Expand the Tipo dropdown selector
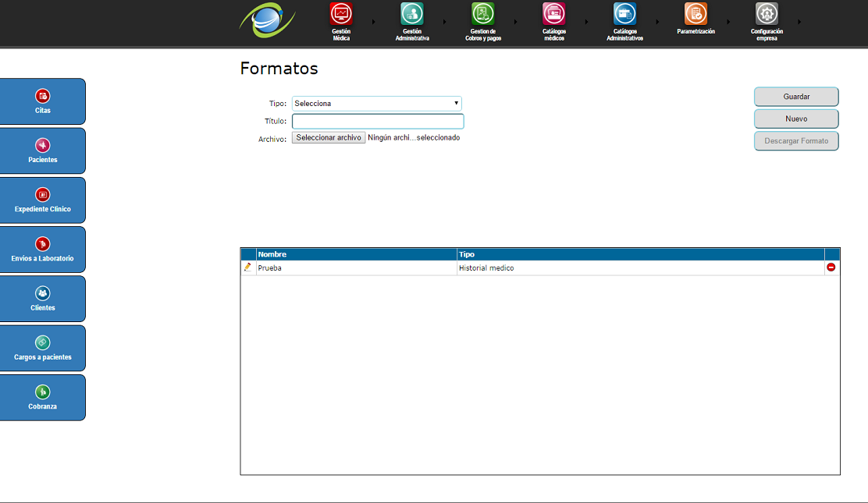Image resolution: width=868 pixels, height=503 pixels. click(377, 104)
